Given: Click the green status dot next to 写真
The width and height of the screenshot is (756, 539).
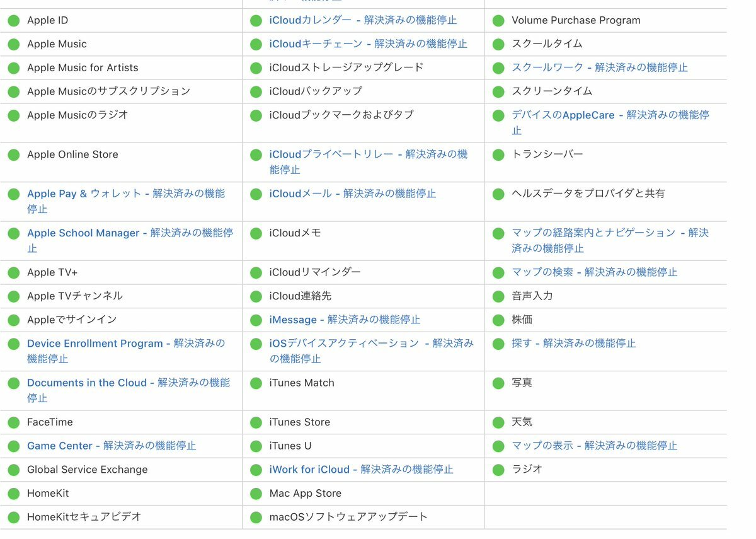Looking at the screenshot, I should 498,383.
